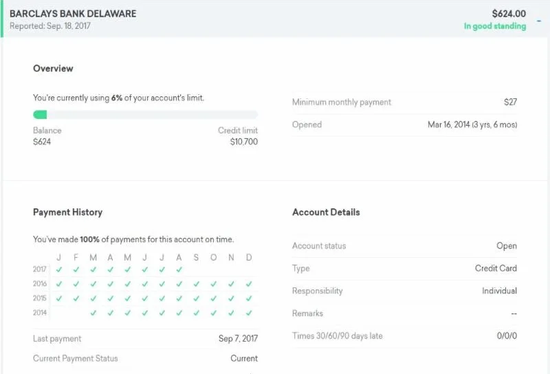550x374 pixels.
Task: Click the Credit Card type value
Action: tap(496, 268)
